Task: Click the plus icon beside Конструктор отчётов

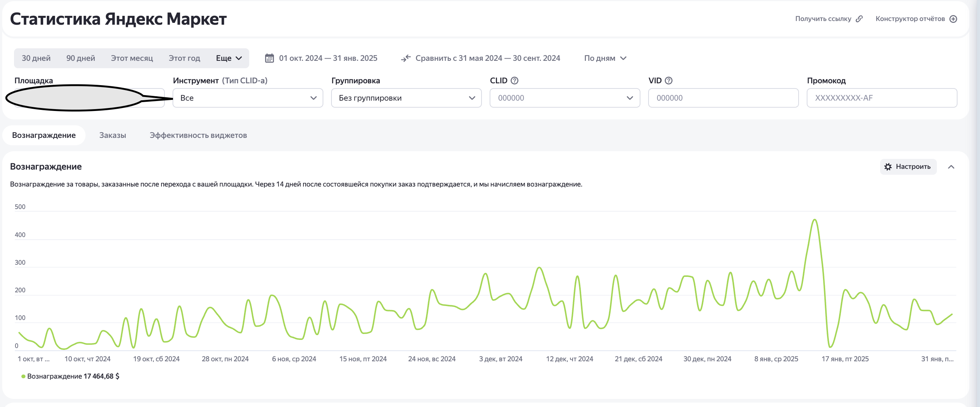Action: tap(953, 19)
